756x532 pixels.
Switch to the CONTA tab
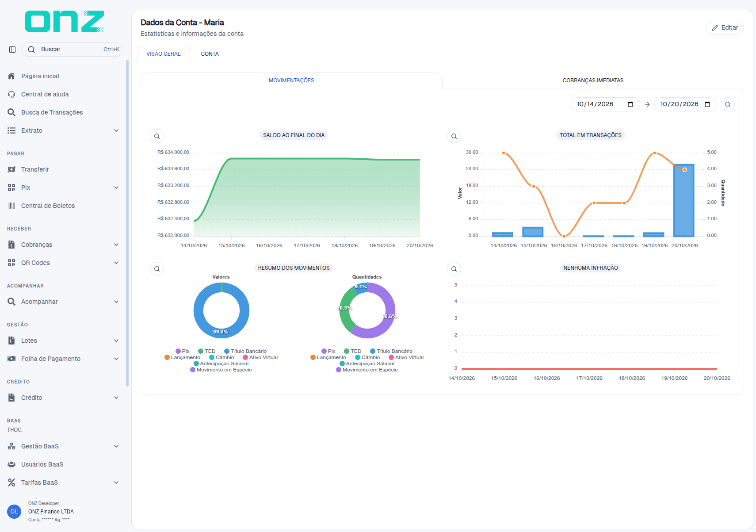210,54
